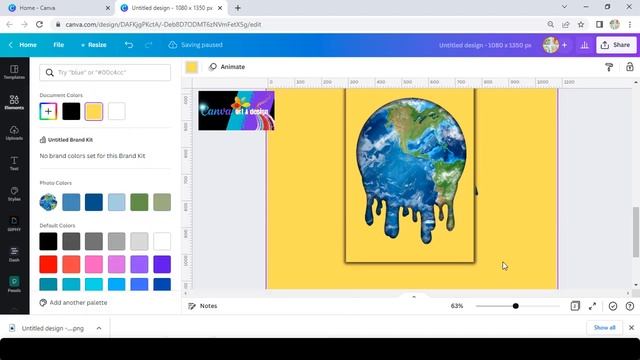
Task: Open the Resize menu
Action: (x=93, y=45)
